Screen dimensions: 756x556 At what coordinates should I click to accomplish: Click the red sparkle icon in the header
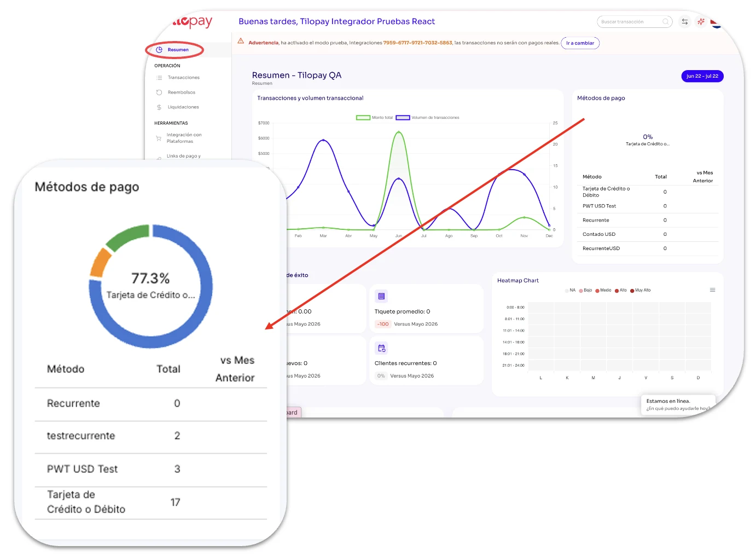point(701,22)
